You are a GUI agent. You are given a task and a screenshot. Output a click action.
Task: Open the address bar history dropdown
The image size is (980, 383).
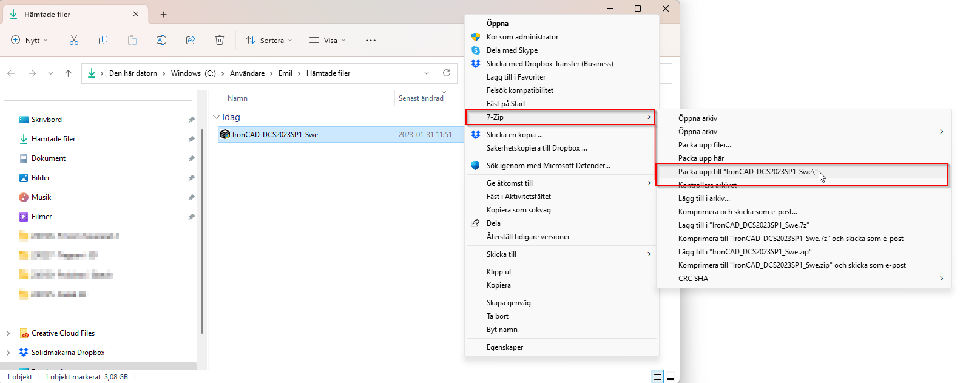click(x=427, y=73)
